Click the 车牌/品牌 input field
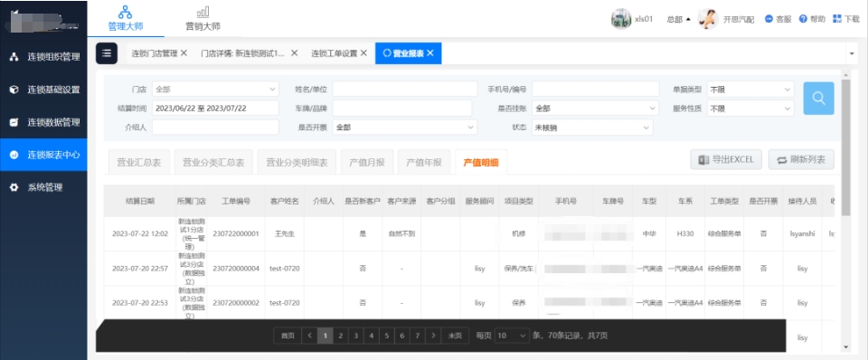The height and width of the screenshot is (360, 868). pyautogui.click(x=401, y=109)
